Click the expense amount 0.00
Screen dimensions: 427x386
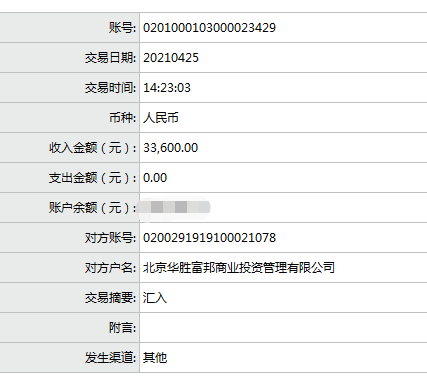point(155,178)
